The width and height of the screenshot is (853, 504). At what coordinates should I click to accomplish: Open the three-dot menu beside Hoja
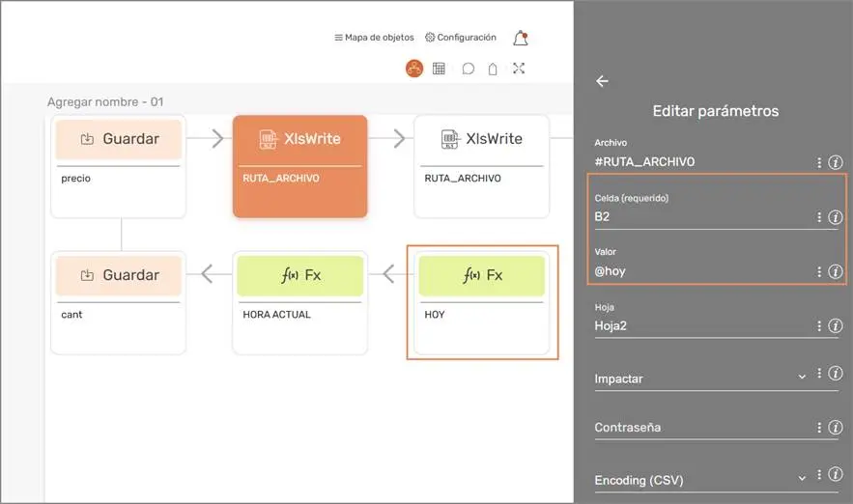(819, 326)
